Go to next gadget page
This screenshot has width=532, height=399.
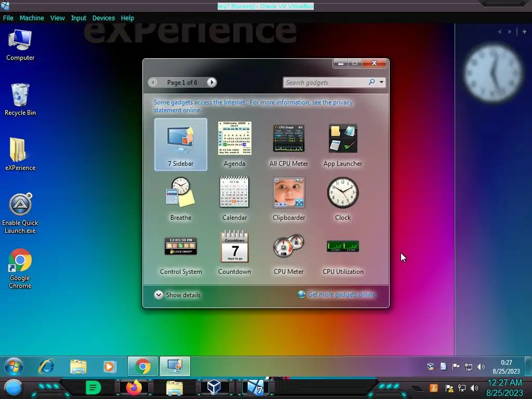[211, 82]
